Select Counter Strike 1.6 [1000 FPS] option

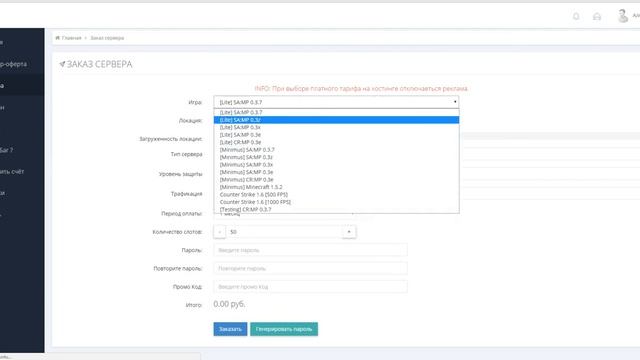(336, 202)
